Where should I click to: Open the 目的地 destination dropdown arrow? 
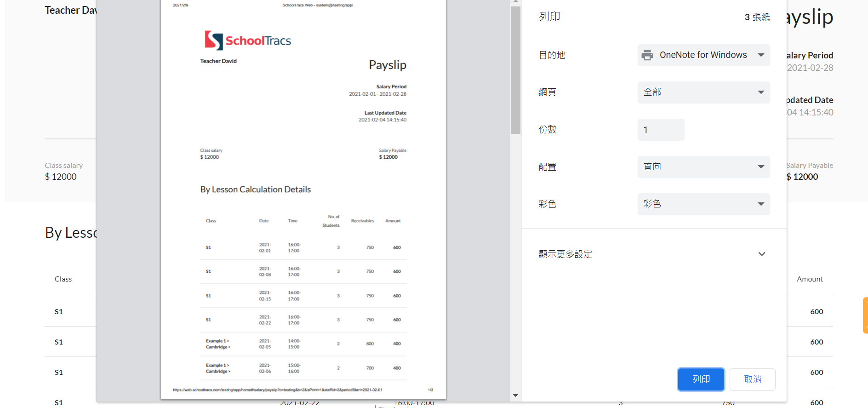point(761,55)
